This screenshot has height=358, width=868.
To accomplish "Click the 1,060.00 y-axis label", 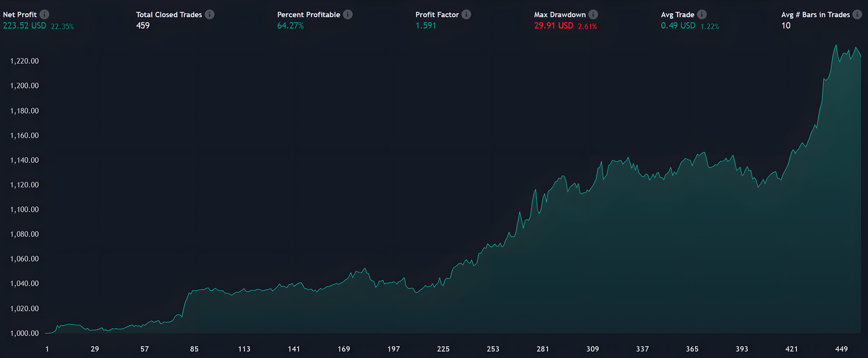I will tap(24, 259).
